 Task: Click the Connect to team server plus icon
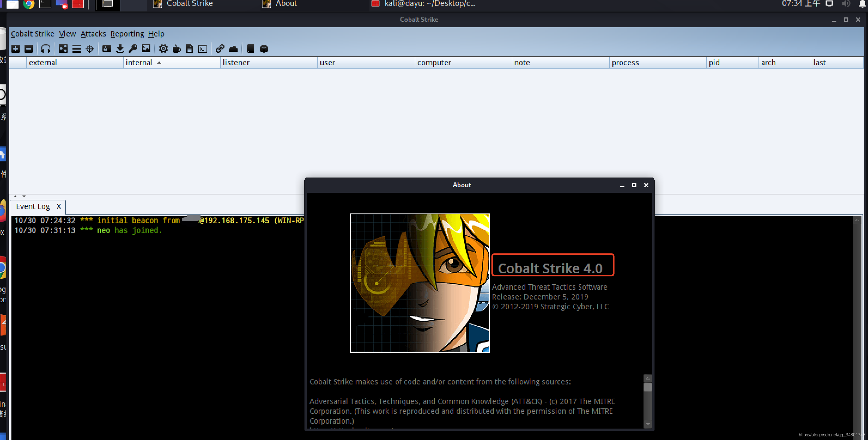tap(16, 49)
